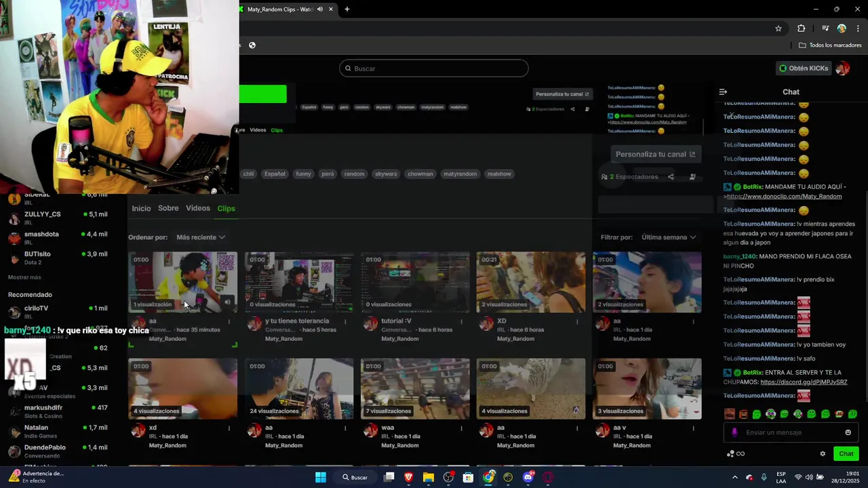The height and width of the screenshot is (488, 868).
Task: Open the Chrome profile avatar
Action: pos(842,28)
